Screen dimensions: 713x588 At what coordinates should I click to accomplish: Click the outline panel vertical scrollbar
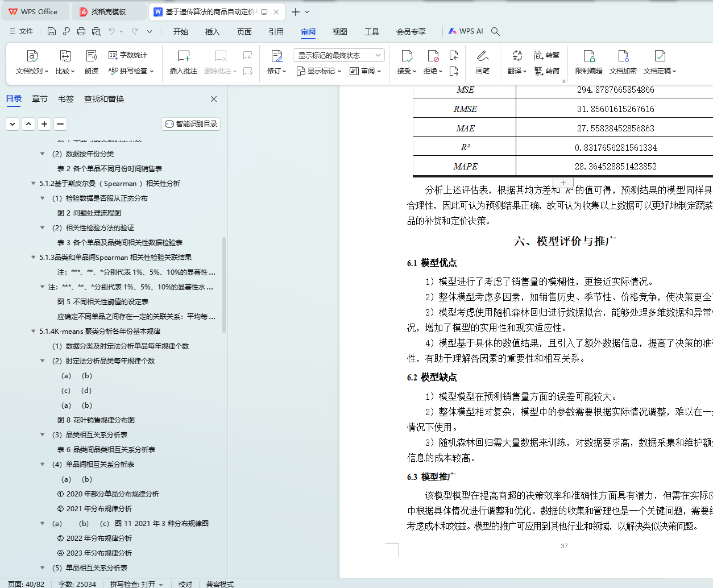pyautogui.click(x=224, y=284)
